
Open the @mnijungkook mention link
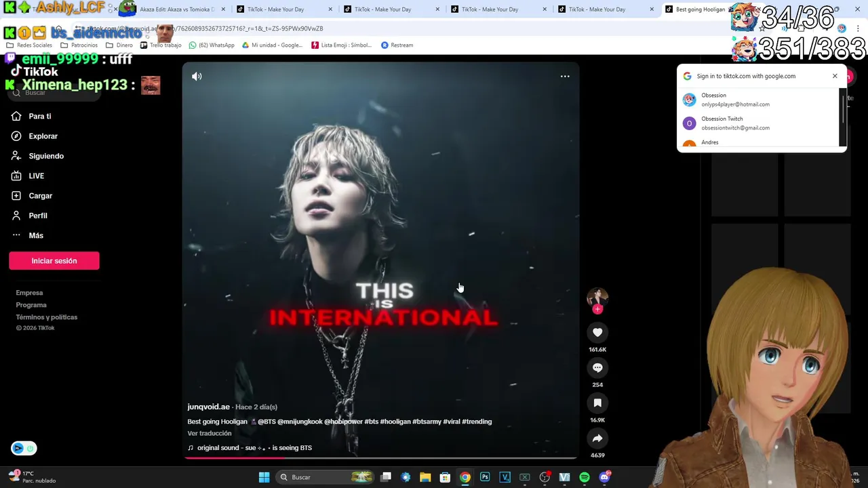[x=300, y=422]
